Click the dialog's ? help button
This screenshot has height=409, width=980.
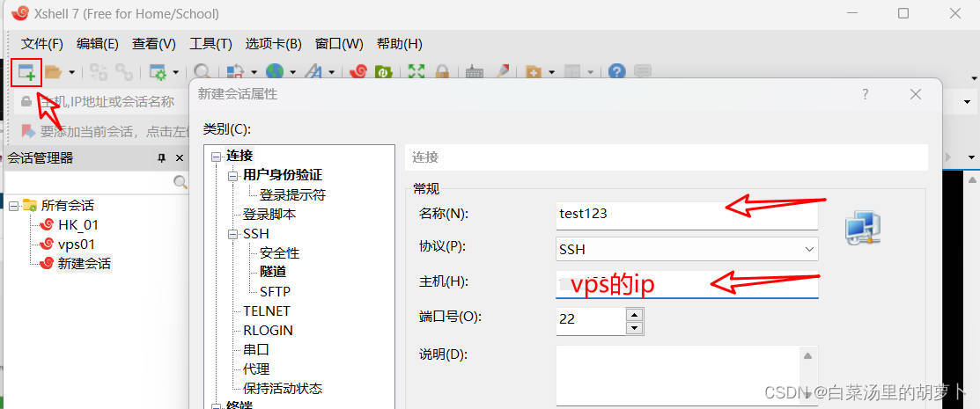tap(866, 94)
